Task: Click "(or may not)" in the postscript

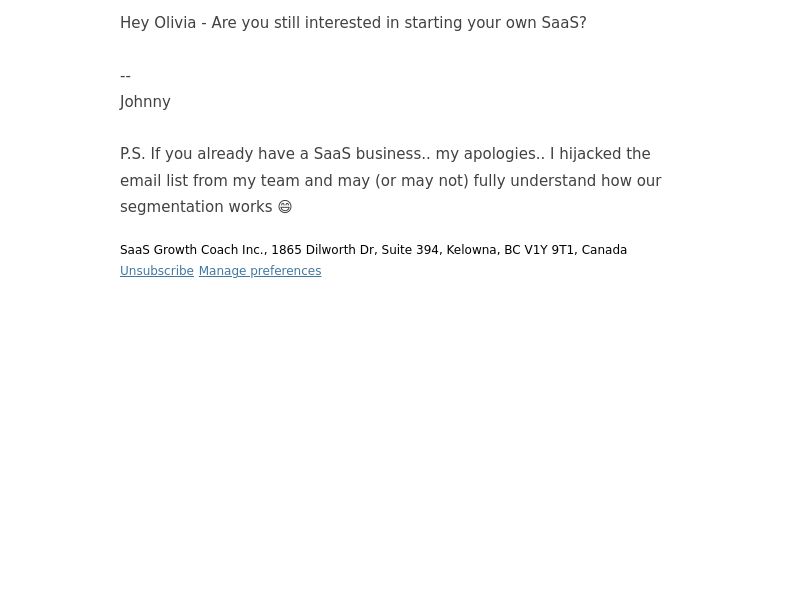Action: (421, 181)
